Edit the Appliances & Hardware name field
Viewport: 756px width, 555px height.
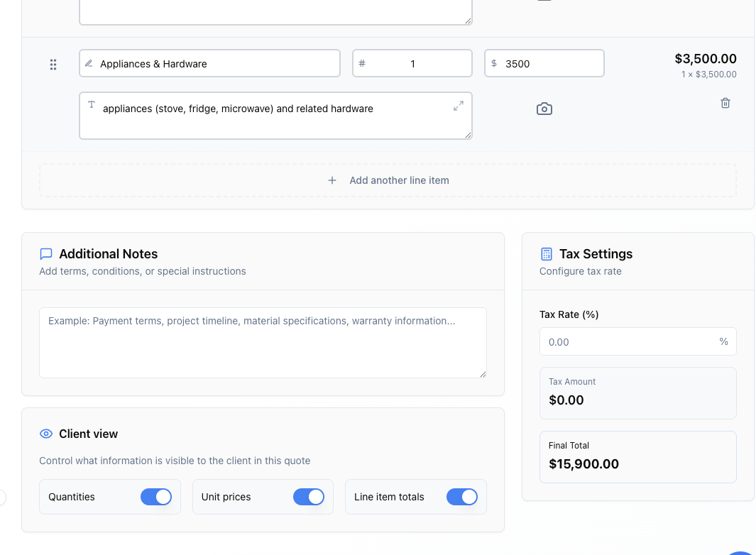209,63
